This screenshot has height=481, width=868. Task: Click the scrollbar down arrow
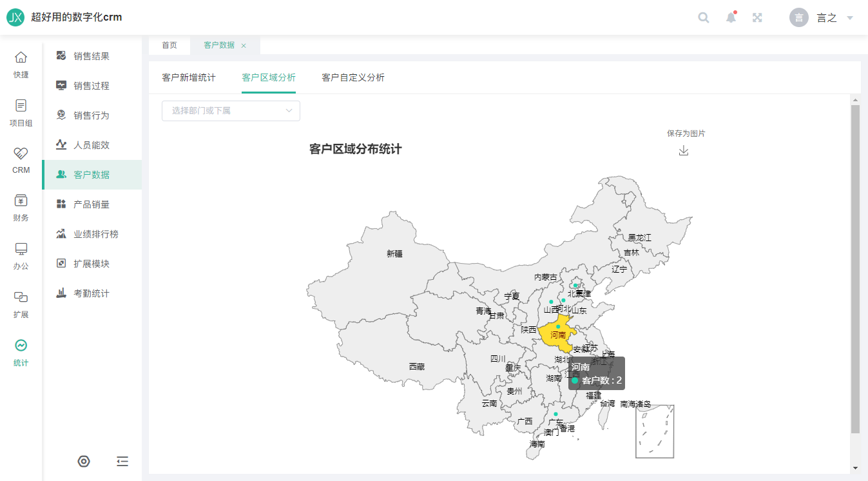[x=855, y=468]
